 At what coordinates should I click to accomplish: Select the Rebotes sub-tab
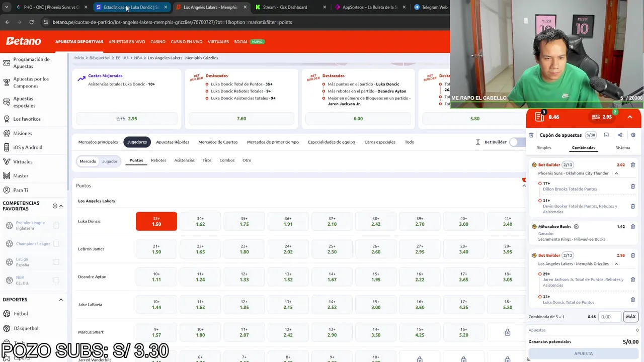[158, 160]
